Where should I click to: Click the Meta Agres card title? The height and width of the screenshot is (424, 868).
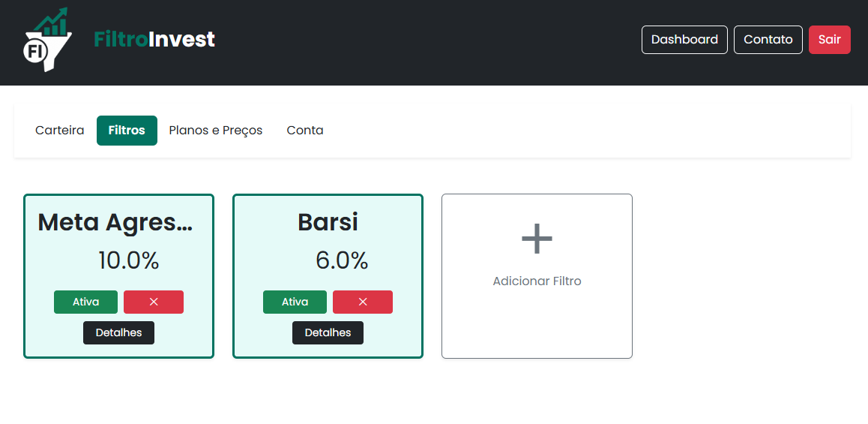tap(115, 222)
